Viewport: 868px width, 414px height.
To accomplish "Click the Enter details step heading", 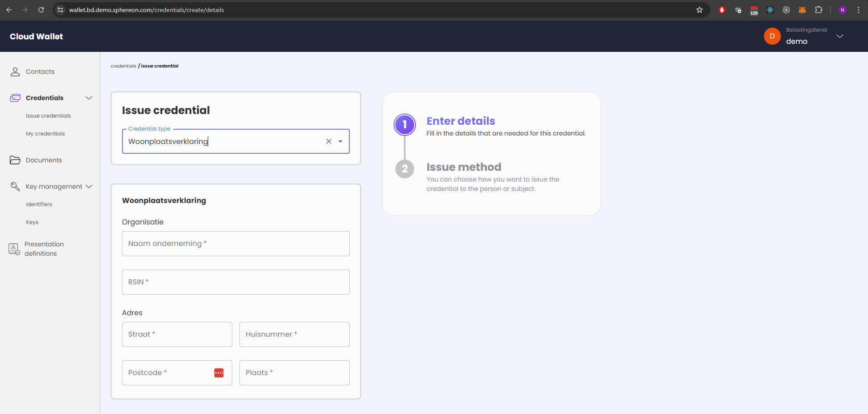I will click(x=461, y=121).
